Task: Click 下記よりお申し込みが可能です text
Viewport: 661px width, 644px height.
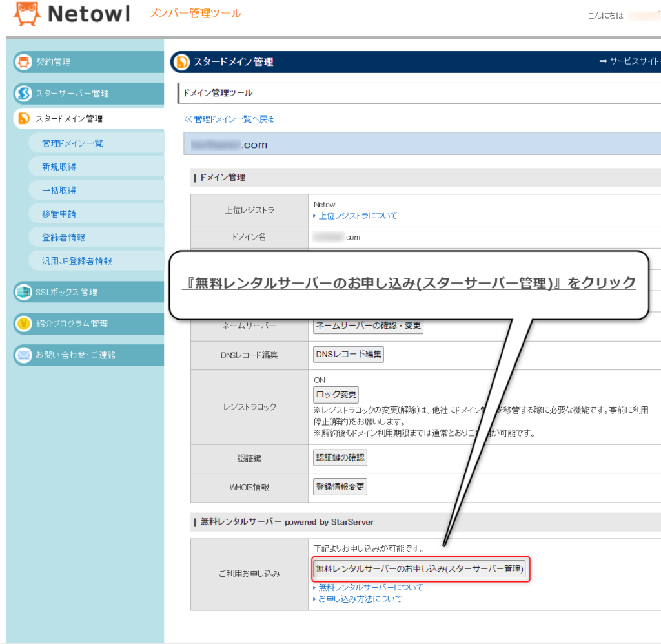Action: [x=369, y=548]
